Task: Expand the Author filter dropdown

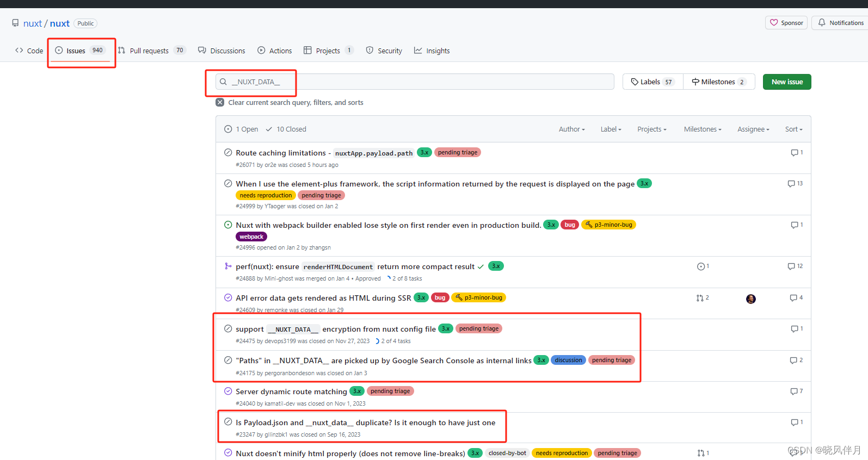Action: coord(571,129)
